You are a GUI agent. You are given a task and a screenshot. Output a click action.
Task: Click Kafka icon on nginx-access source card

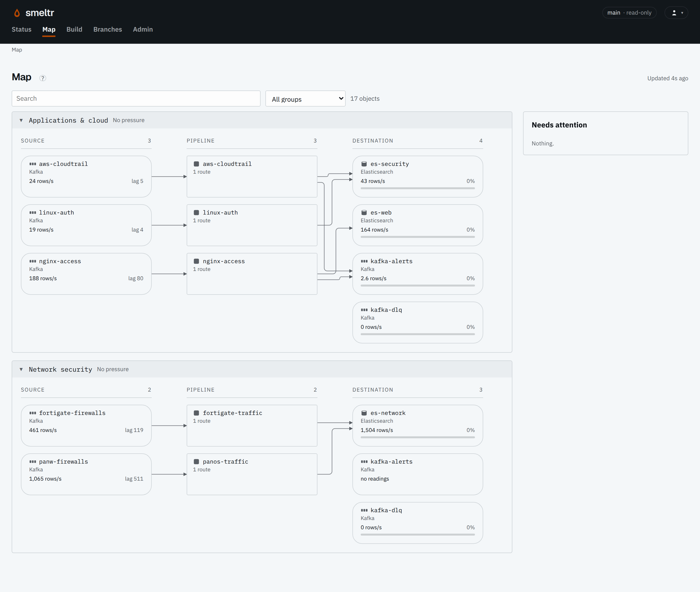pyautogui.click(x=33, y=261)
